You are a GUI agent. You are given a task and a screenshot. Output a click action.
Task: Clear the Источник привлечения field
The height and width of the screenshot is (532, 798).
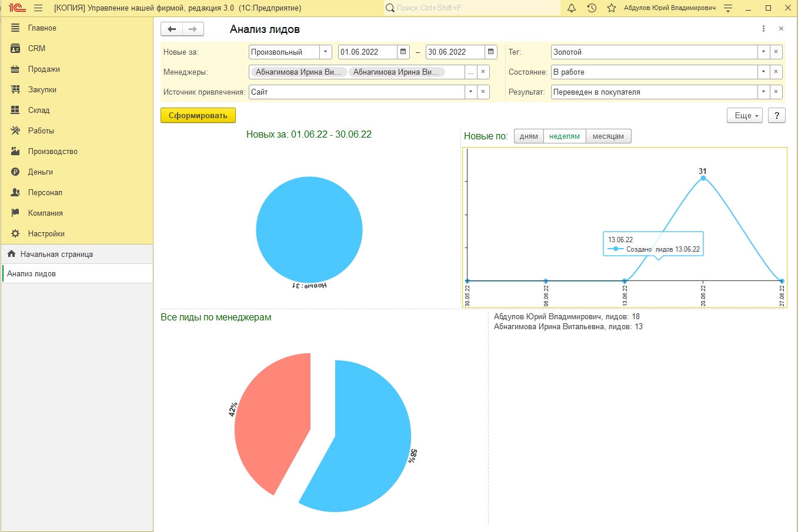(x=483, y=92)
